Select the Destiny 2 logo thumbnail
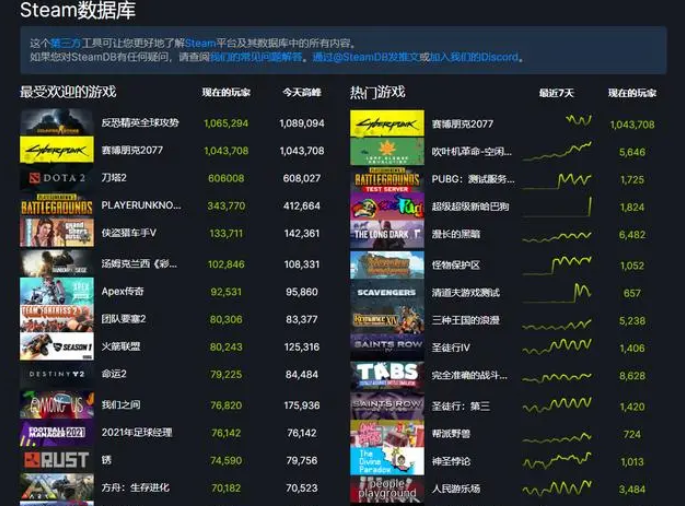This screenshot has height=506, width=685. tap(57, 374)
